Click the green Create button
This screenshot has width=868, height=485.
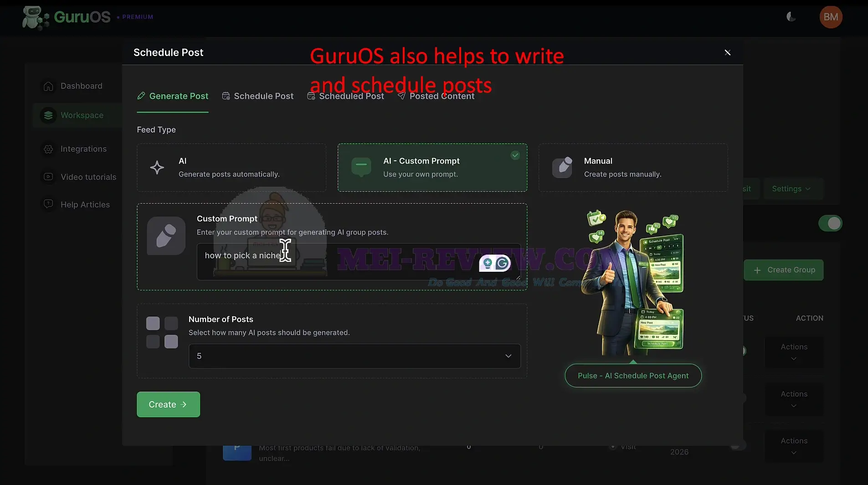(x=168, y=404)
